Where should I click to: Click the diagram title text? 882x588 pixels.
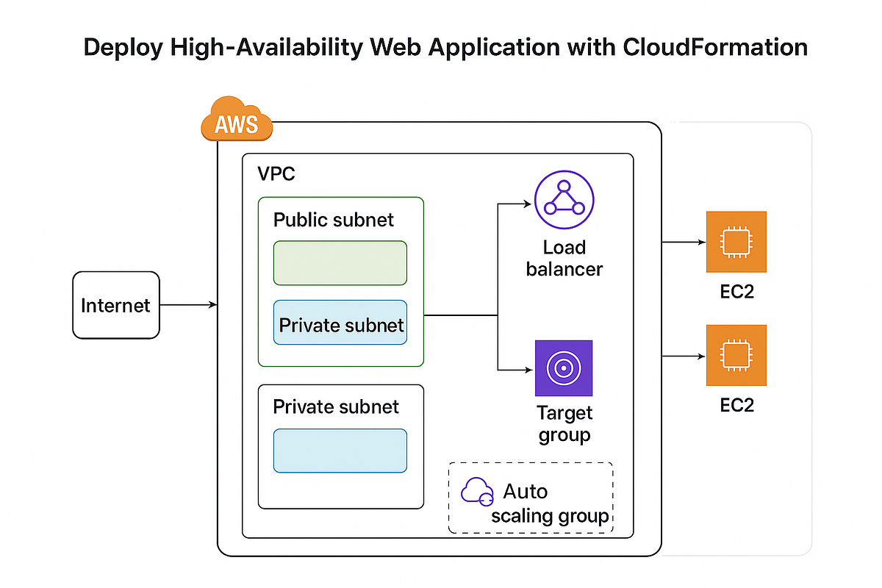tap(446, 47)
